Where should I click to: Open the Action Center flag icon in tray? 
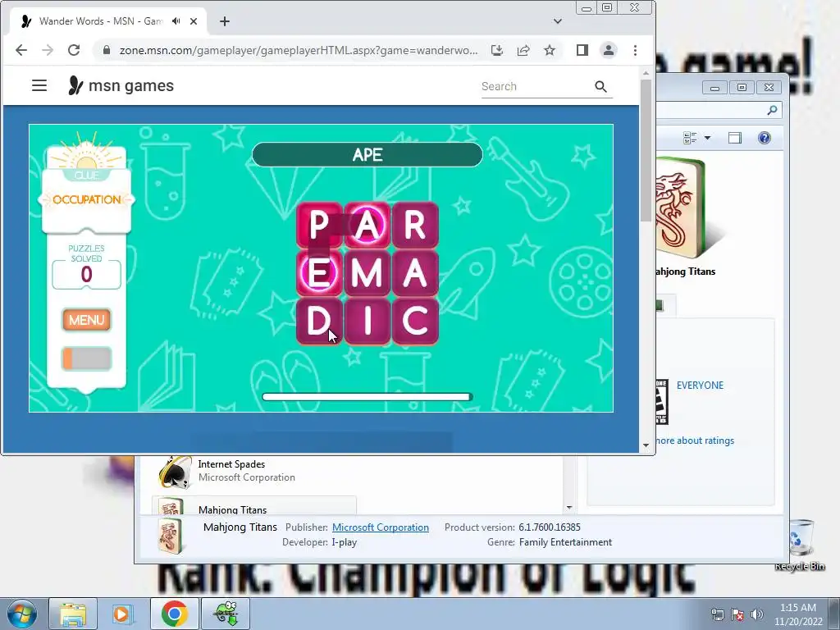(x=737, y=614)
